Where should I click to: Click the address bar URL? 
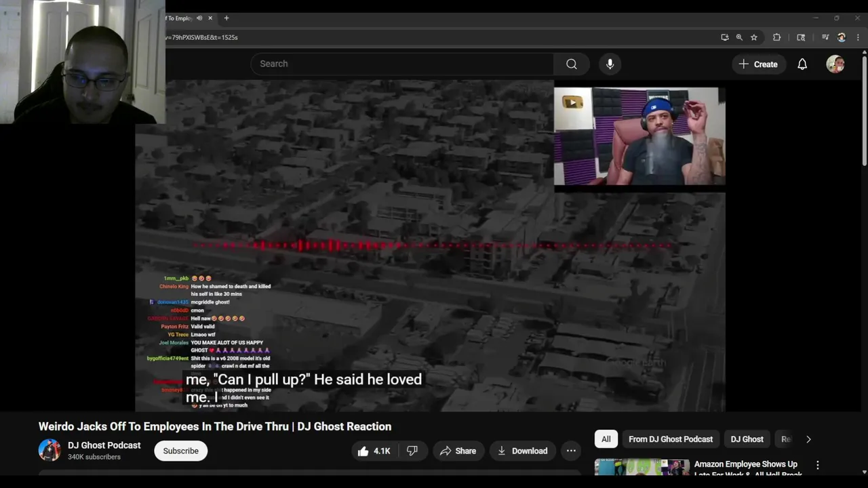[201, 37]
